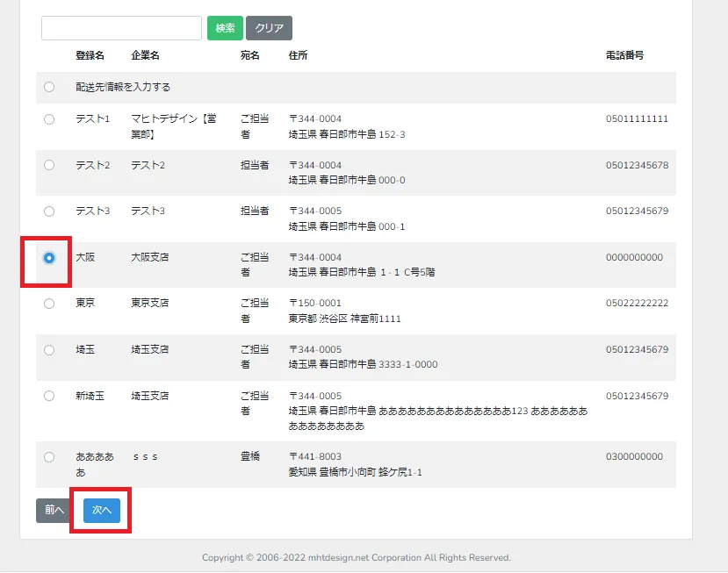Click inside the search input field
This screenshot has width=728, height=573.
(x=120, y=28)
